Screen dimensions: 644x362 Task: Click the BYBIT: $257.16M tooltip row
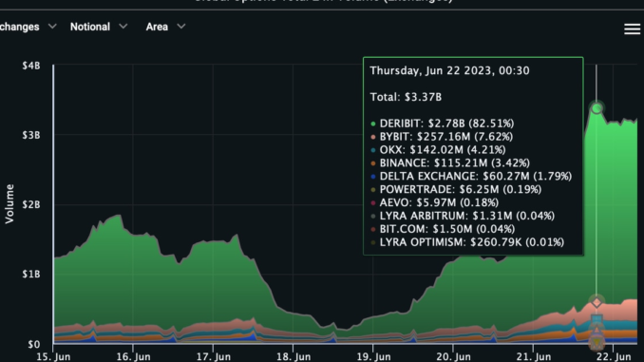[442, 137]
